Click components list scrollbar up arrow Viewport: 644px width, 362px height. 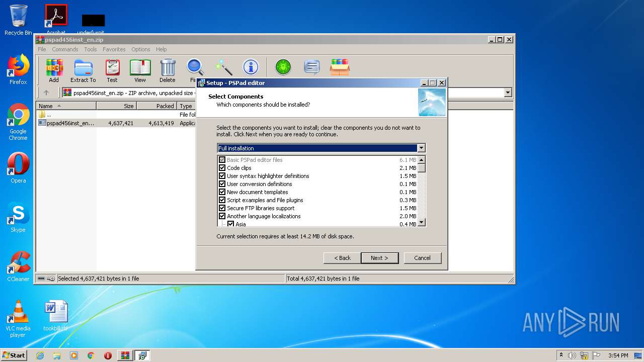click(x=422, y=160)
